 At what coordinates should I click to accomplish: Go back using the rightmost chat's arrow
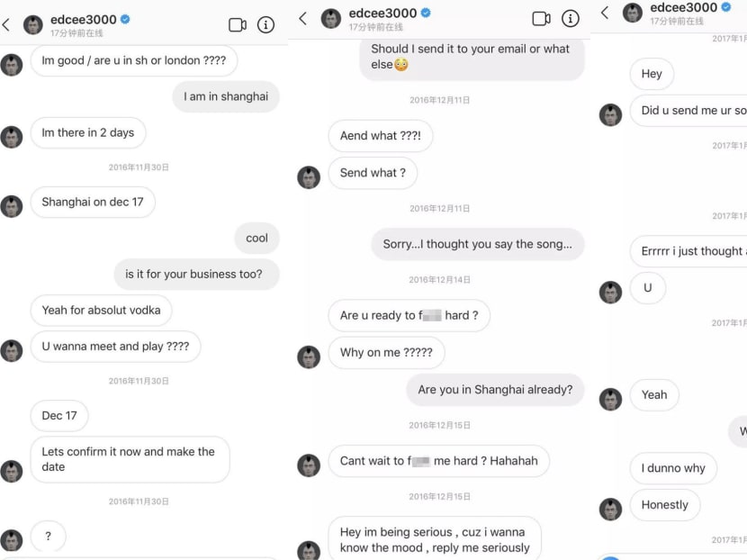pyautogui.click(x=605, y=13)
